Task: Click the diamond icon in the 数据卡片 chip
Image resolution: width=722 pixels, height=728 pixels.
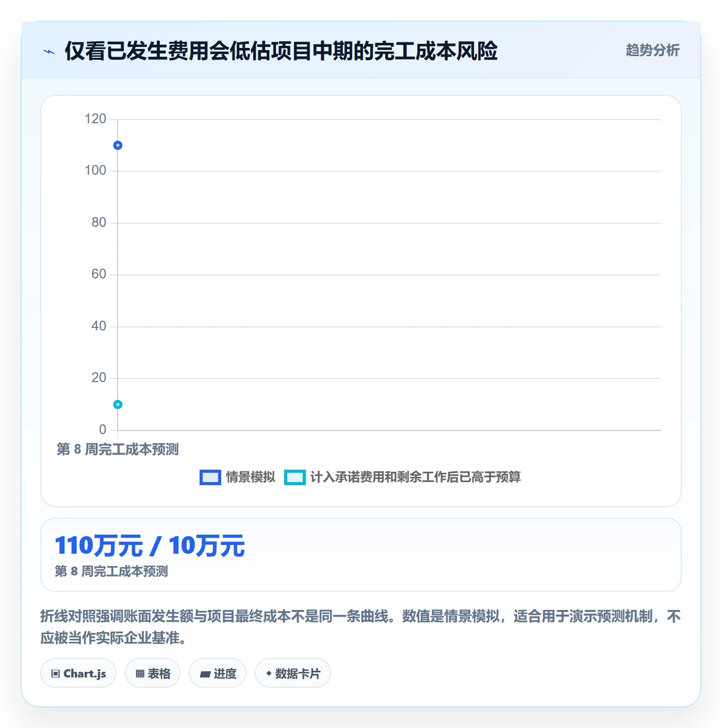Action: click(x=269, y=673)
